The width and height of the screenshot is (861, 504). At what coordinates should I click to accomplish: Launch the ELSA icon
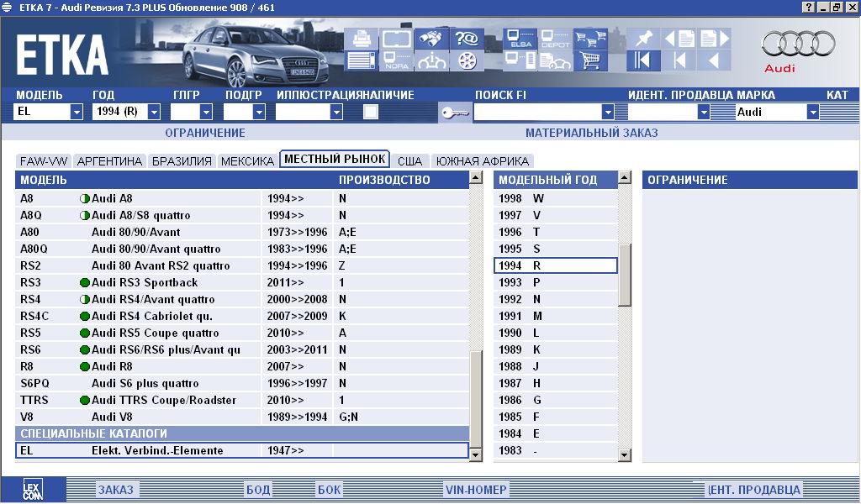(520, 39)
